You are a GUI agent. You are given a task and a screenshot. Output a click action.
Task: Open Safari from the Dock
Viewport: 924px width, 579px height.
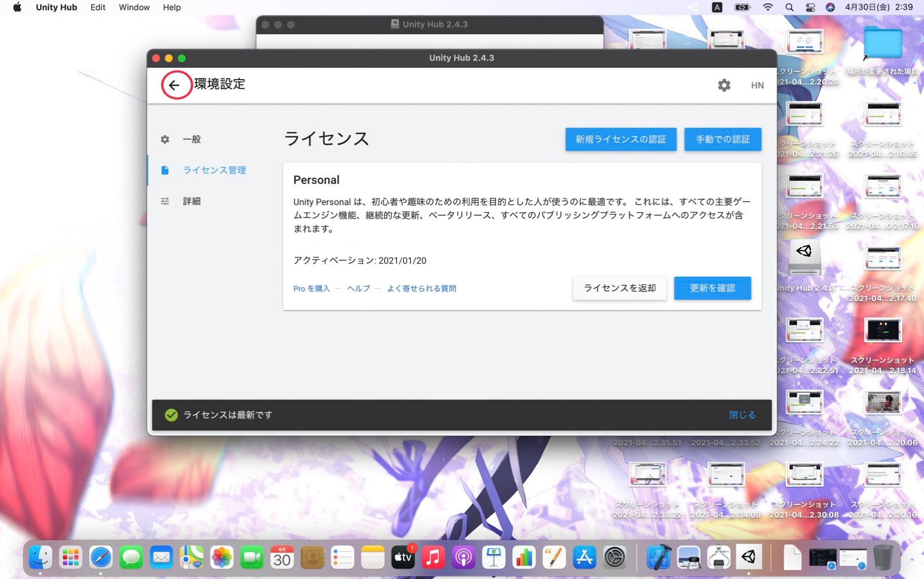point(101,557)
